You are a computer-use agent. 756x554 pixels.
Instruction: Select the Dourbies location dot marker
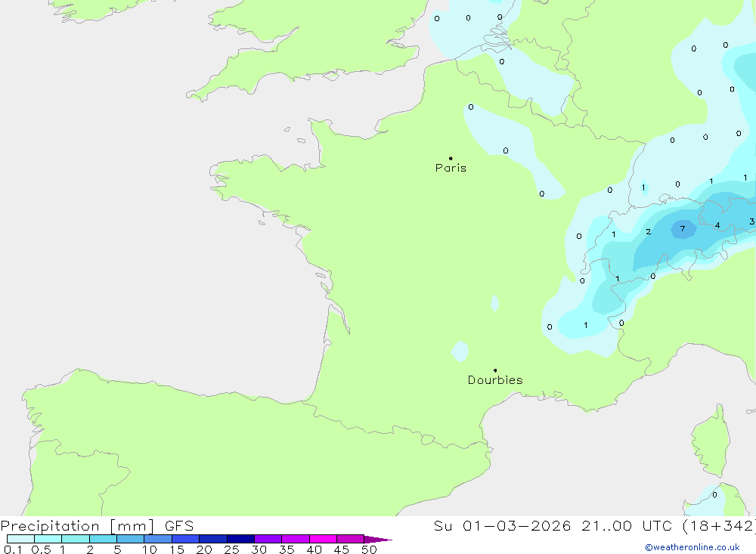point(495,370)
